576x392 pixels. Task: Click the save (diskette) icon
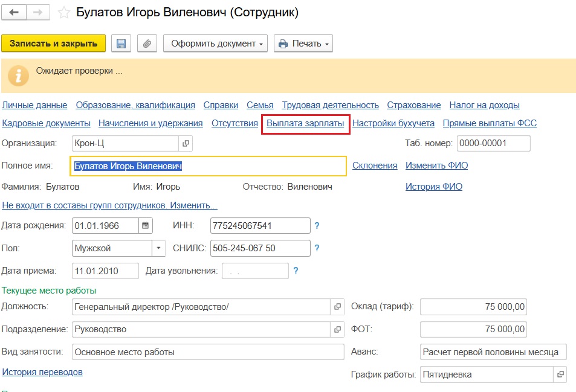[x=122, y=43]
